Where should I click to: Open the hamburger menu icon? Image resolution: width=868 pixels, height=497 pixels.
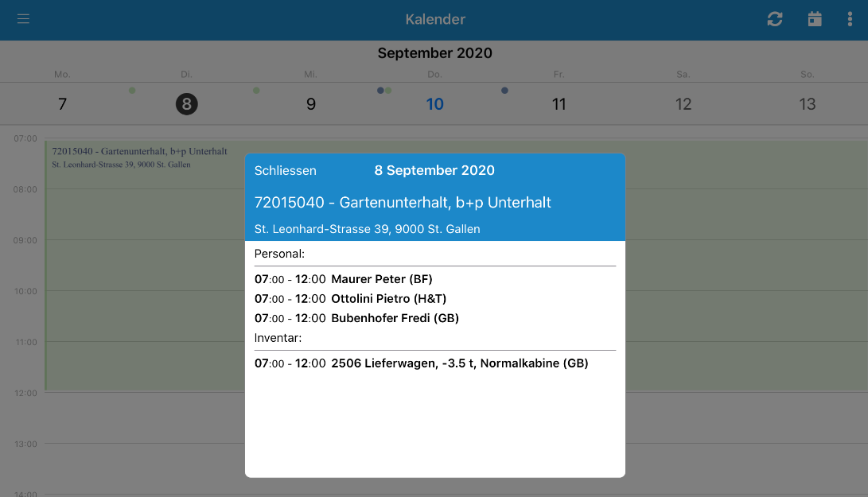(x=23, y=19)
